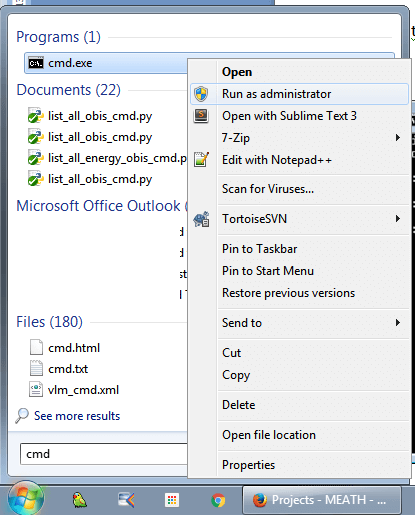The image size is (415, 515).
Task: Open the Programs (1) group header
Action: (58, 37)
